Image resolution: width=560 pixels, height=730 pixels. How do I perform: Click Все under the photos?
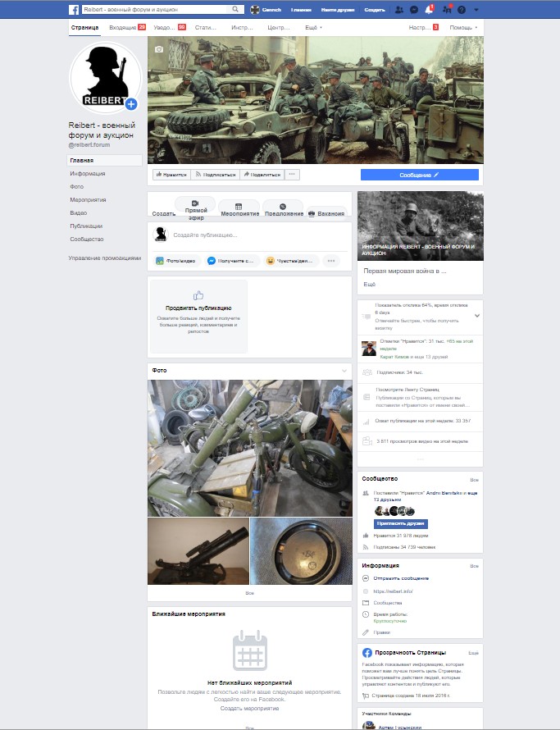(x=249, y=593)
